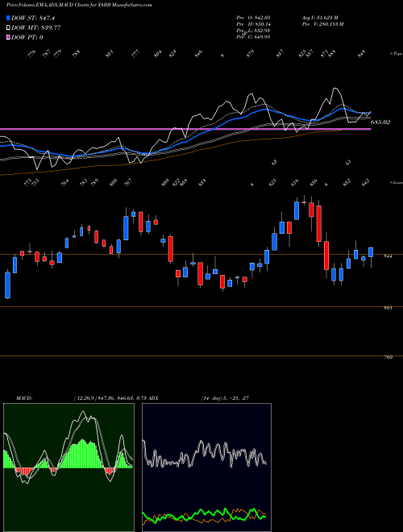Click the 685.02 level label

point(380,123)
